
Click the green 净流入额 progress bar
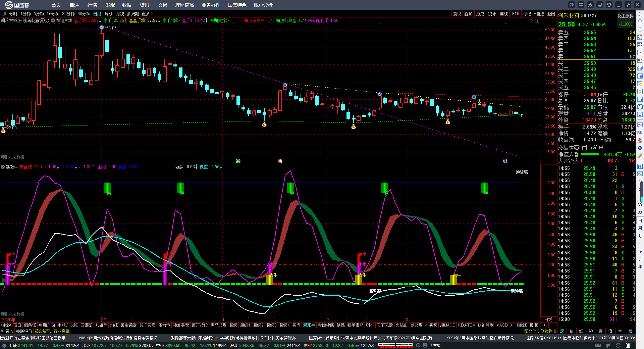(x=590, y=154)
